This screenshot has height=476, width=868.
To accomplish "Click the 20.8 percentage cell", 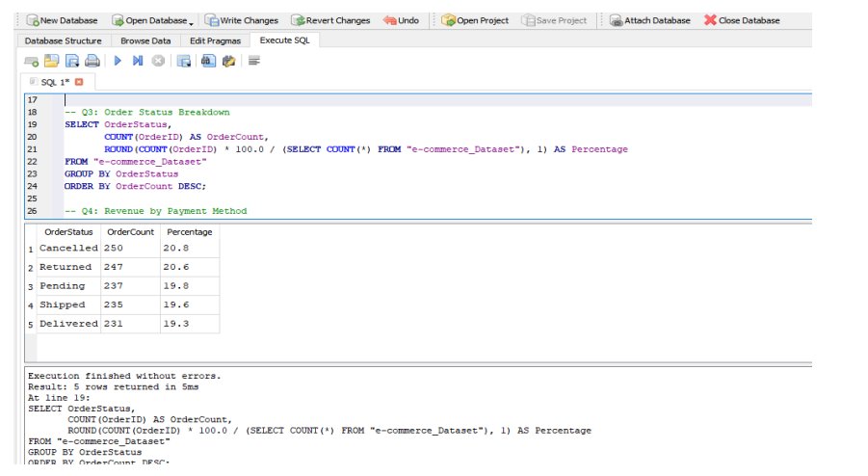I will (x=190, y=249).
